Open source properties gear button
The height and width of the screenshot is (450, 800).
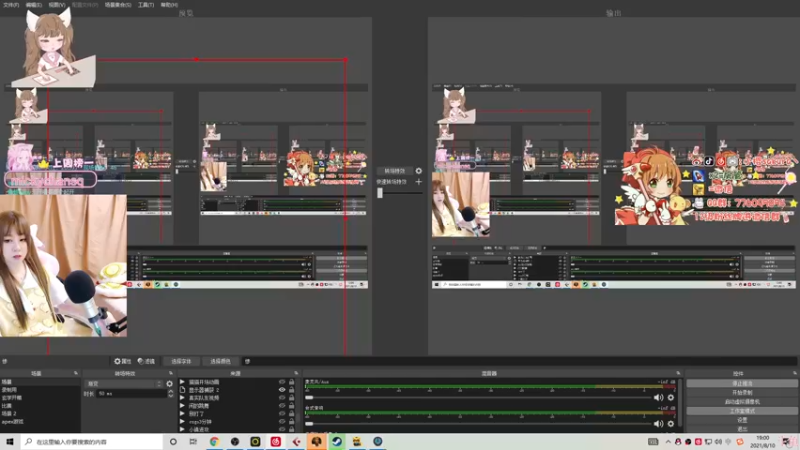(122, 361)
